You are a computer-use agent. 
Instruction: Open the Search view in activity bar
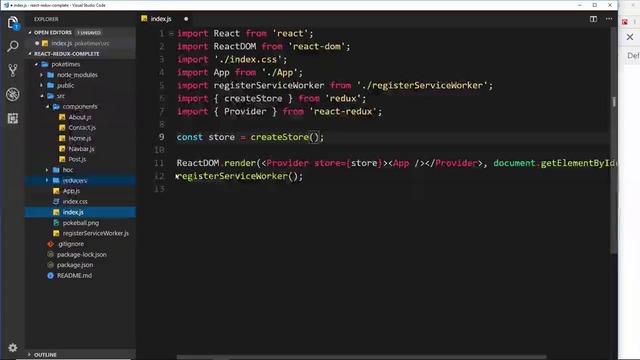coord(13,47)
